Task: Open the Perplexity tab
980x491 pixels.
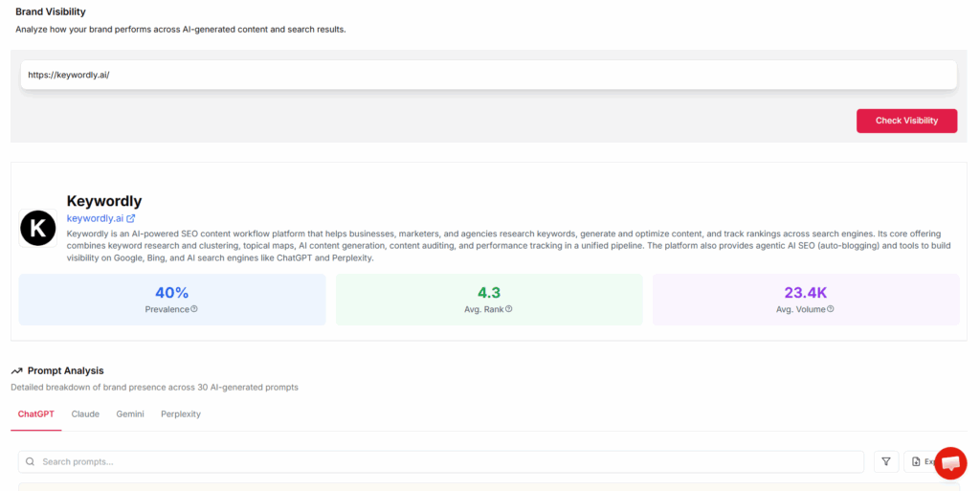Action: pyautogui.click(x=181, y=414)
